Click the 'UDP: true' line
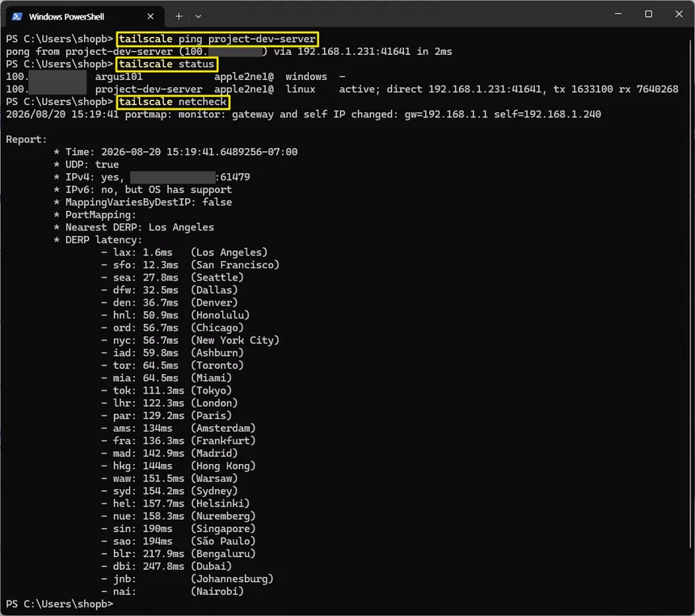Viewport: 695px width, 616px height. click(86, 165)
